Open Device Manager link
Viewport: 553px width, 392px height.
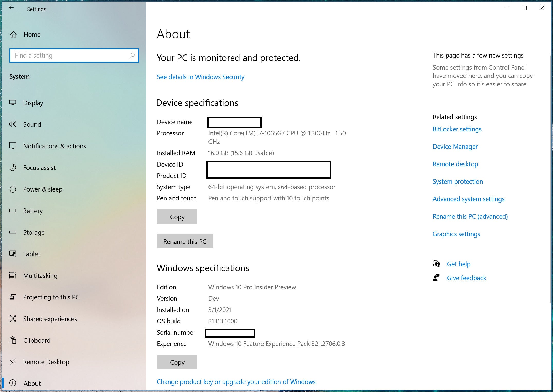[x=455, y=146]
